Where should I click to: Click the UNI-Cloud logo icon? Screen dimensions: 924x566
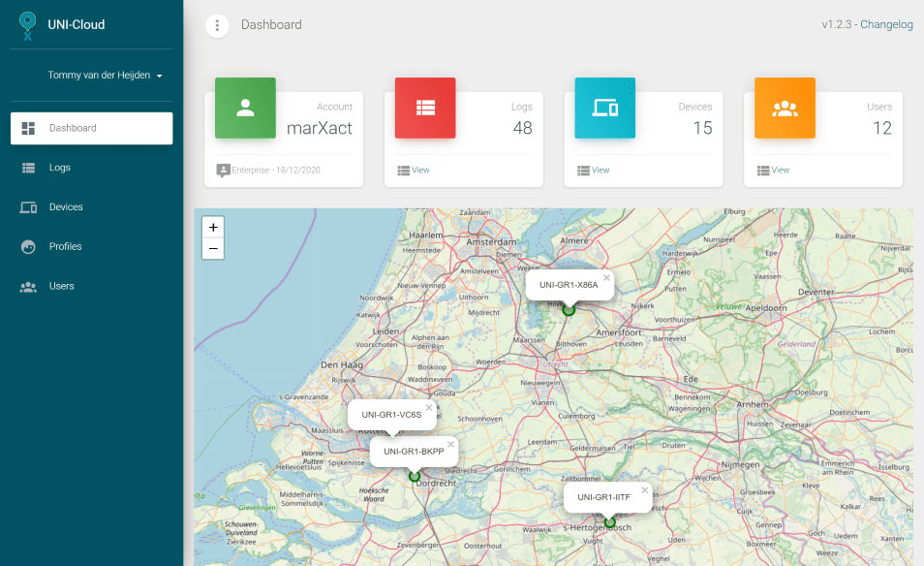pyautogui.click(x=28, y=26)
